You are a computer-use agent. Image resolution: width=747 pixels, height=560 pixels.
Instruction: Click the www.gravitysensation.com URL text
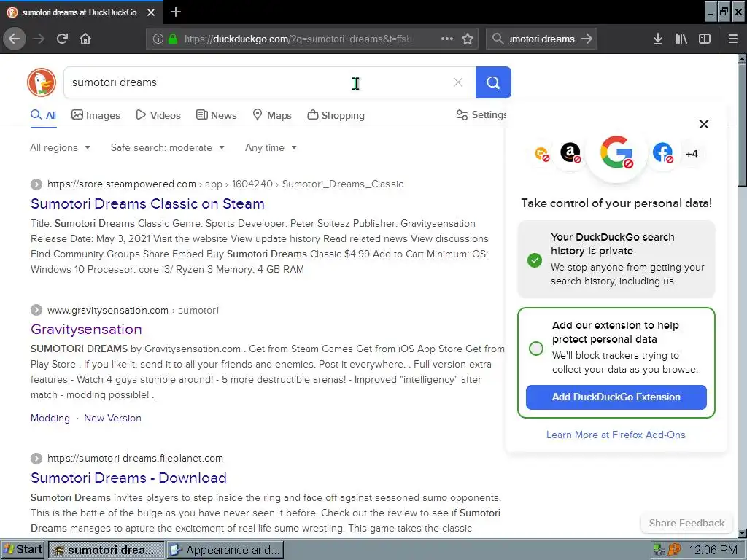point(108,311)
